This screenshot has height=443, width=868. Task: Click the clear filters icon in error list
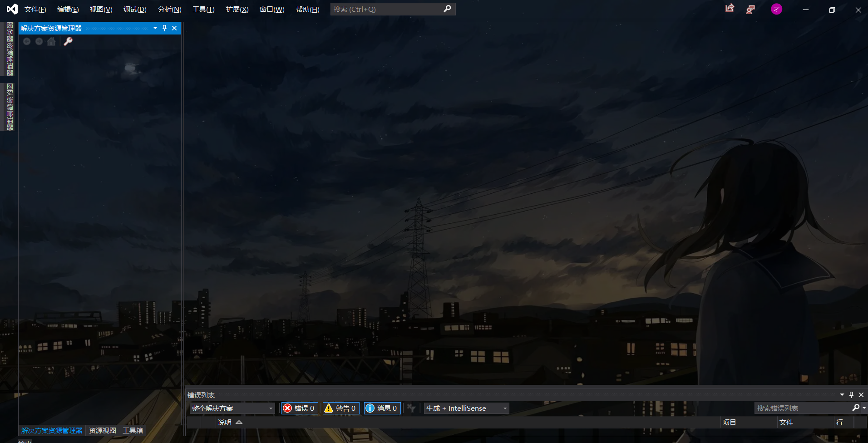click(411, 408)
